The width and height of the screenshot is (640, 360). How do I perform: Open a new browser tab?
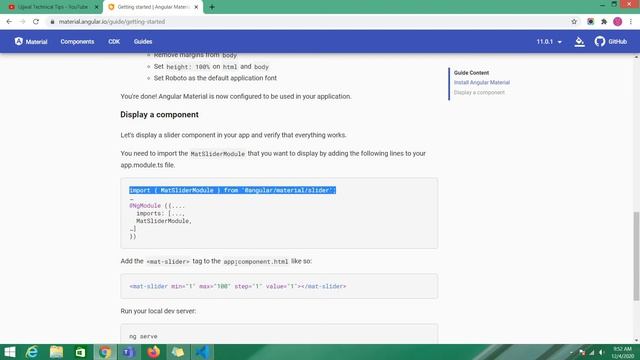pos(212,7)
